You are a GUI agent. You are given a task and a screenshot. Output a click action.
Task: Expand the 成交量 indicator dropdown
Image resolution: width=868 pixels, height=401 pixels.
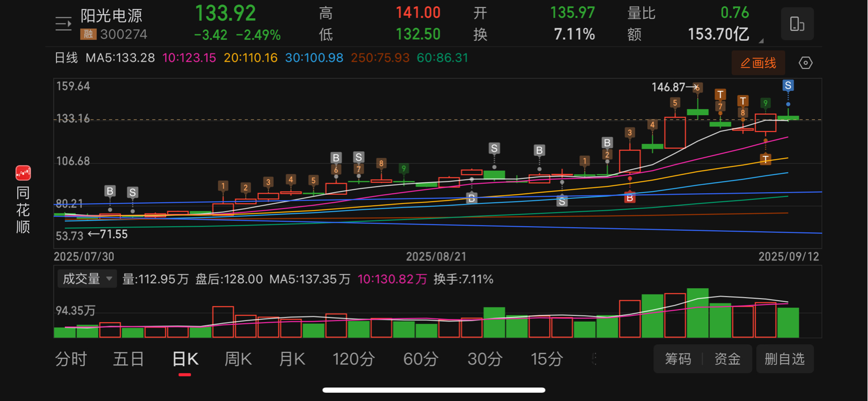click(87, 279)
